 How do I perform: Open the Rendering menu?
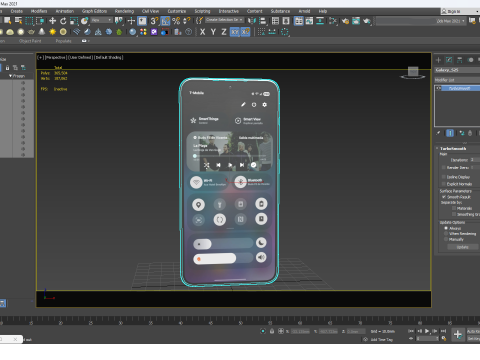(124, 11)
